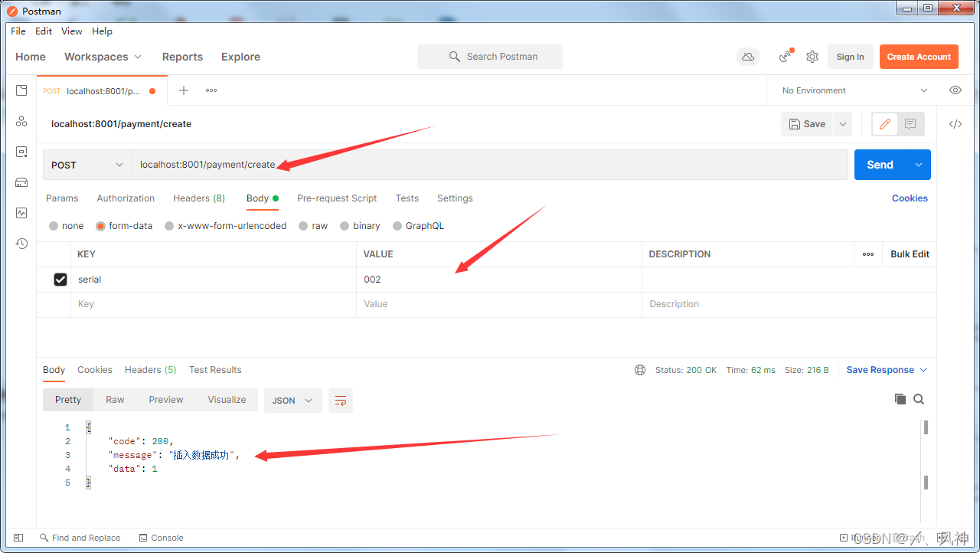The height and width of the screenshot is (553, 980).
Task: Open the Collections sidebar icon
Action: tap(21, 90)
